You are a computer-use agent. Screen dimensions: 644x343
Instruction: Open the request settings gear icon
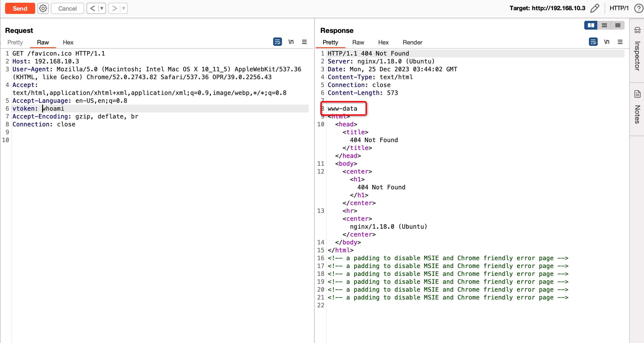[43, 9]
